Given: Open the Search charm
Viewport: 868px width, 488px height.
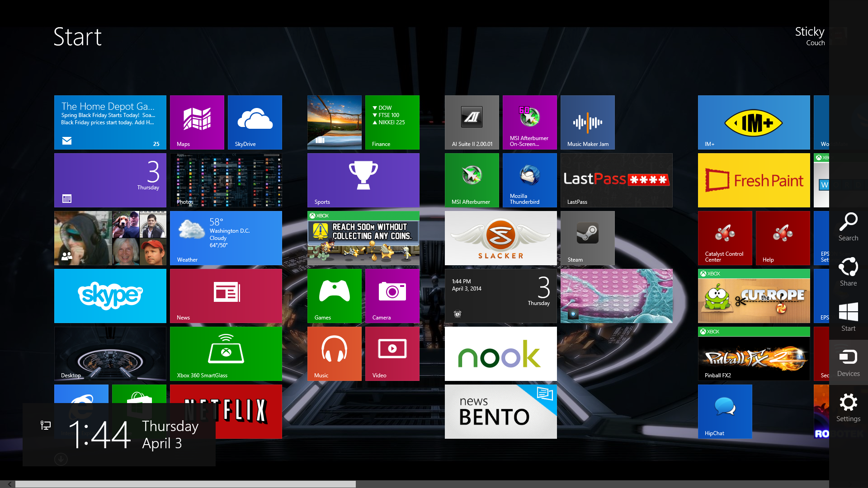Looking at the screenshot, I should point(848,227).
